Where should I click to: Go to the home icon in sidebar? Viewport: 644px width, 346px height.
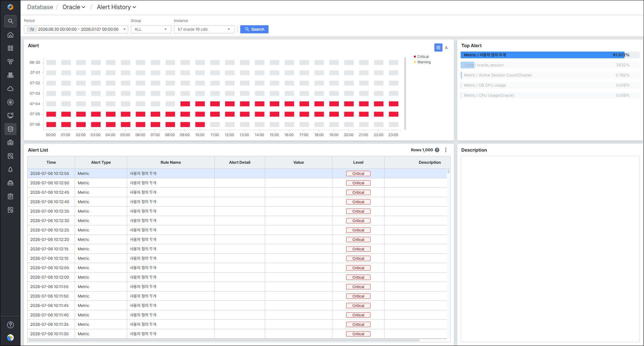coord(10,35)
